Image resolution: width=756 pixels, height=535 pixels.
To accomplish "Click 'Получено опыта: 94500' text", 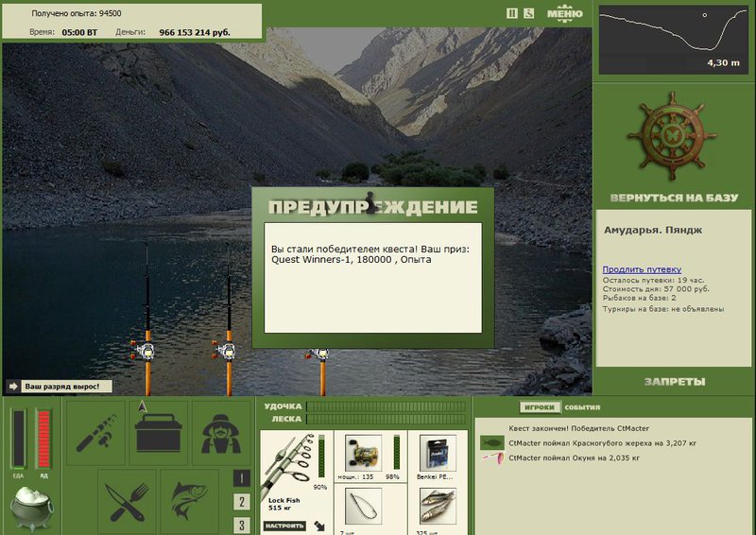I will (77, 13).
